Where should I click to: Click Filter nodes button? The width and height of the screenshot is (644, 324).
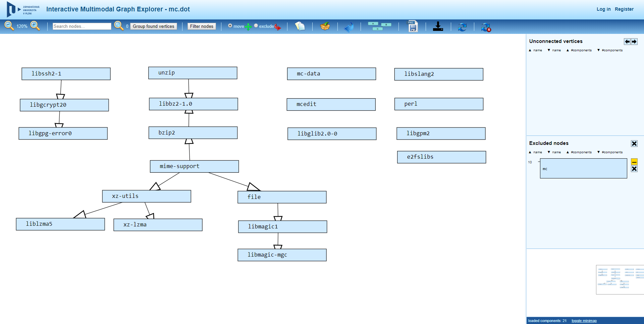click(x=202, y=26)
